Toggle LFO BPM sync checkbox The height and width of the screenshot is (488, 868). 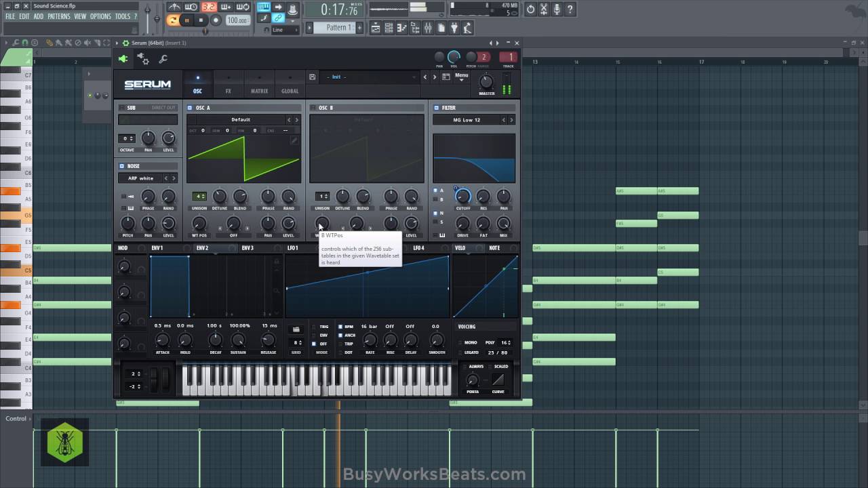340,327
